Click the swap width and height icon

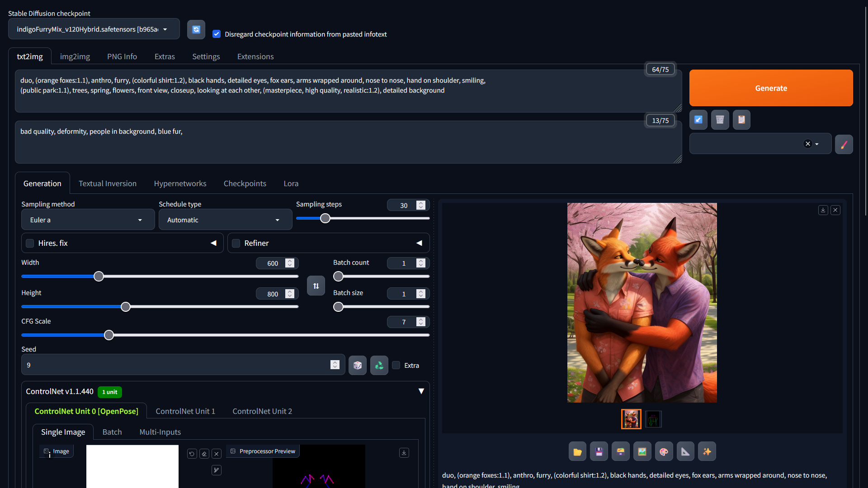(316, 286)
